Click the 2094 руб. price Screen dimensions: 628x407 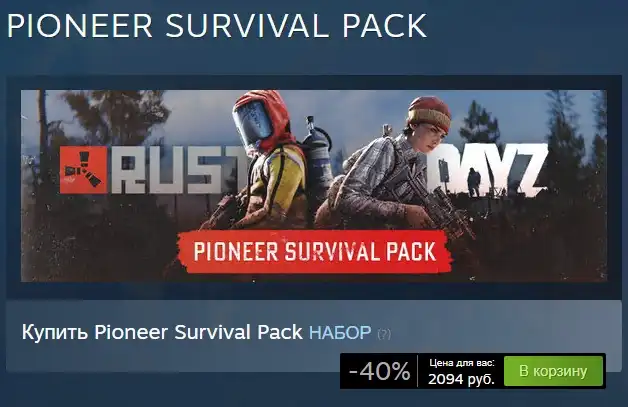461,379
